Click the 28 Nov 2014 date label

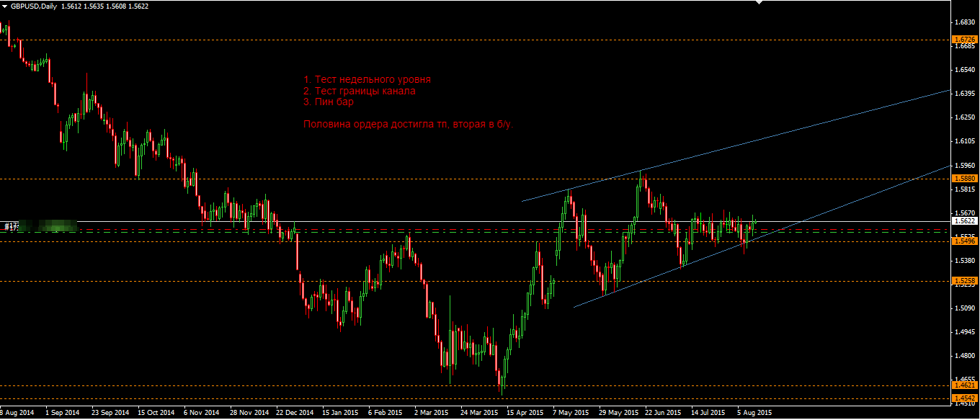pos(249,414)
